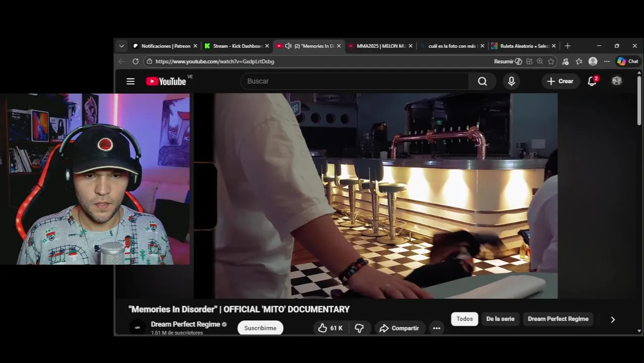
Task: Close the Stream - Kick Dashboard tab
Action: click(x=267, y=46)
